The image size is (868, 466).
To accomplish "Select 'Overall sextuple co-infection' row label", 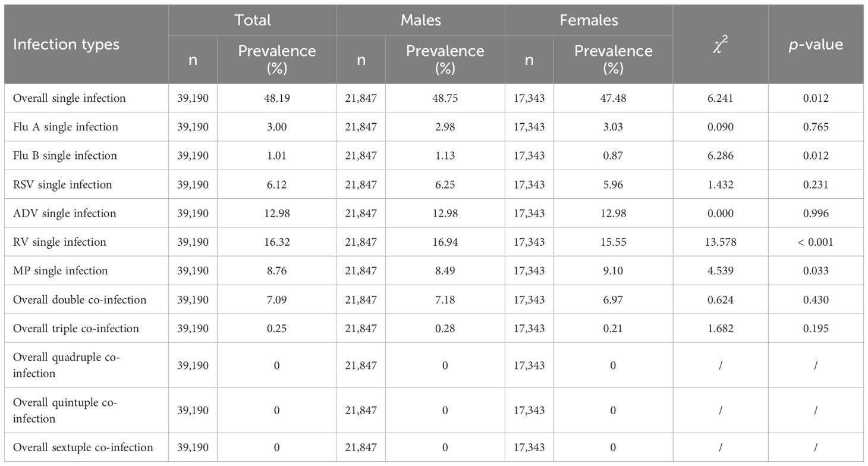I will (x=83, y=447).
